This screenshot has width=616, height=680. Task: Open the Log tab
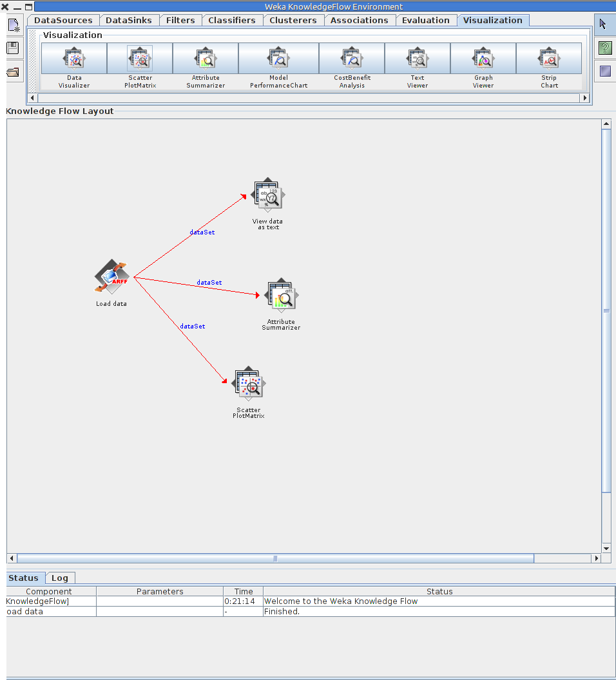coord(60,578)
